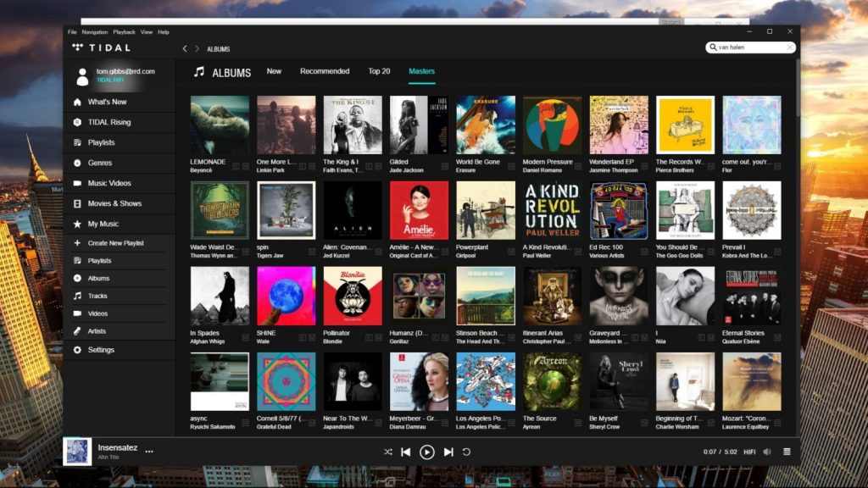Click the Tracks music note icon
This screenshot has height=488, width=868.
point(77,296)
